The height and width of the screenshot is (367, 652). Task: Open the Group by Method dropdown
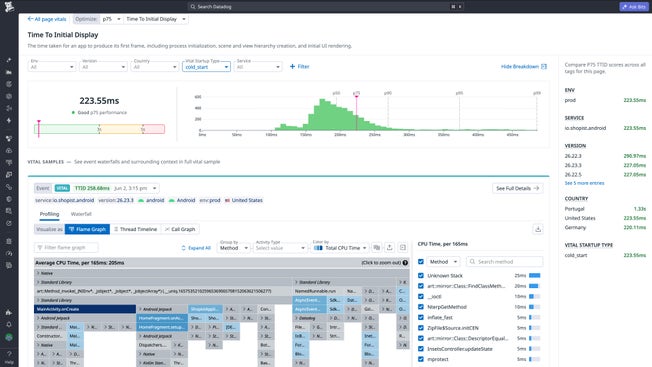234,248
